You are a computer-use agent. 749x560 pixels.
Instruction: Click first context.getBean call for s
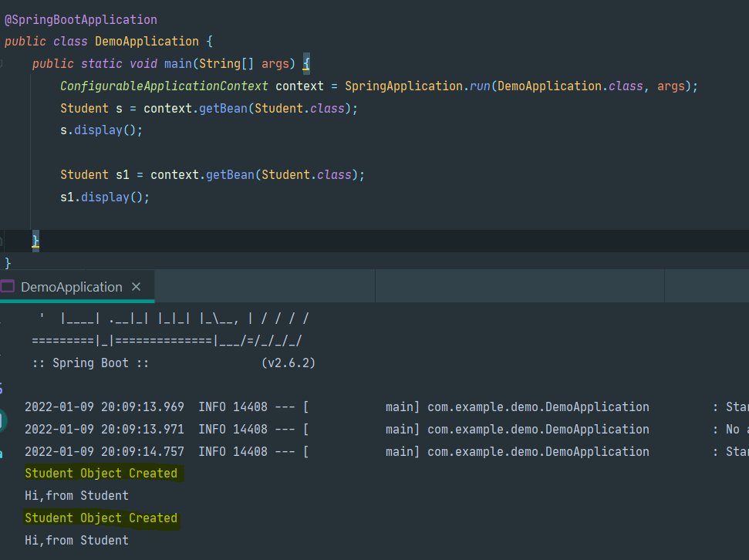click(224, 109)
